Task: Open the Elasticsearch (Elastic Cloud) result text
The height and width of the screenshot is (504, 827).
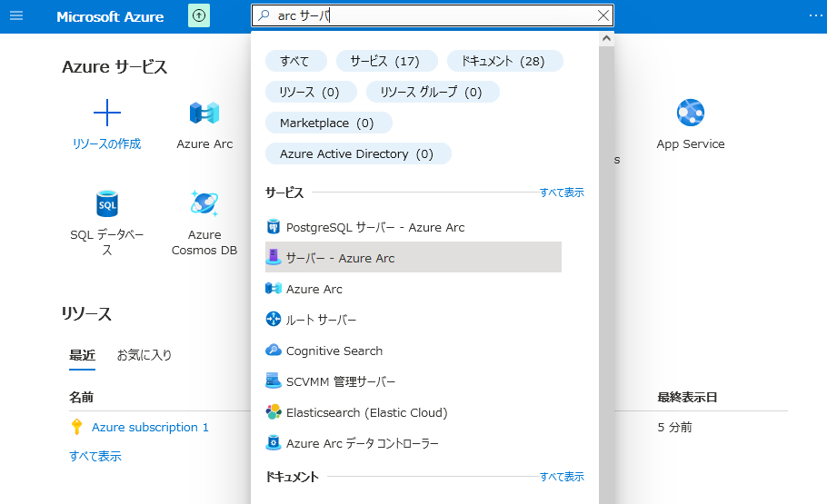Action: pyautogui.click(x=366, y=412)
